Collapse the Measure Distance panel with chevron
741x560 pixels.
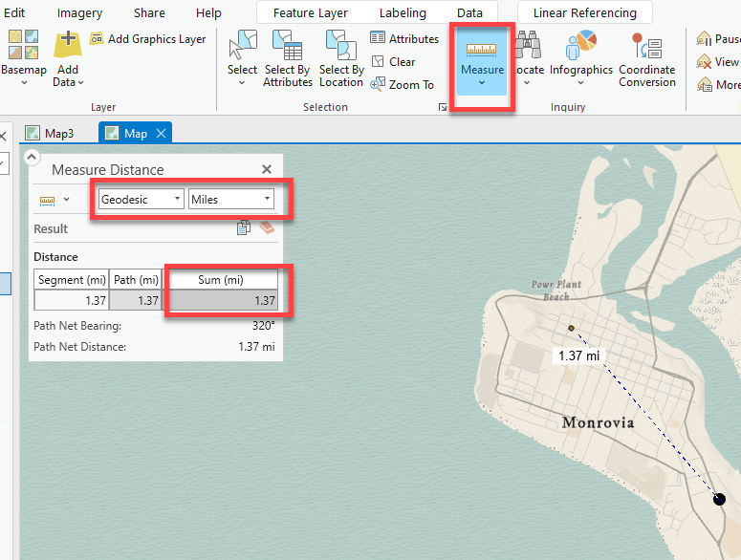coord(32,158)
